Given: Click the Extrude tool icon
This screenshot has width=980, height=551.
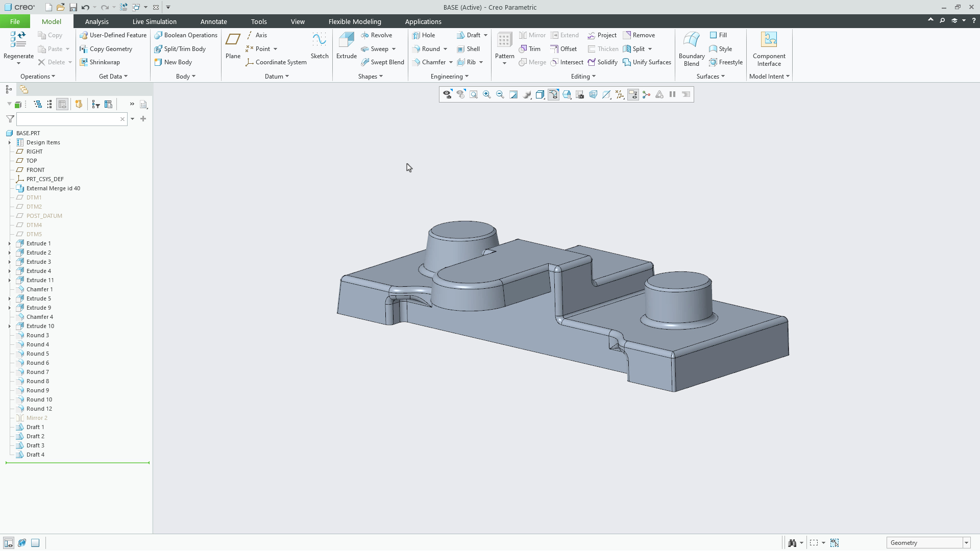Looking at the screenshot, I should 346,40.
